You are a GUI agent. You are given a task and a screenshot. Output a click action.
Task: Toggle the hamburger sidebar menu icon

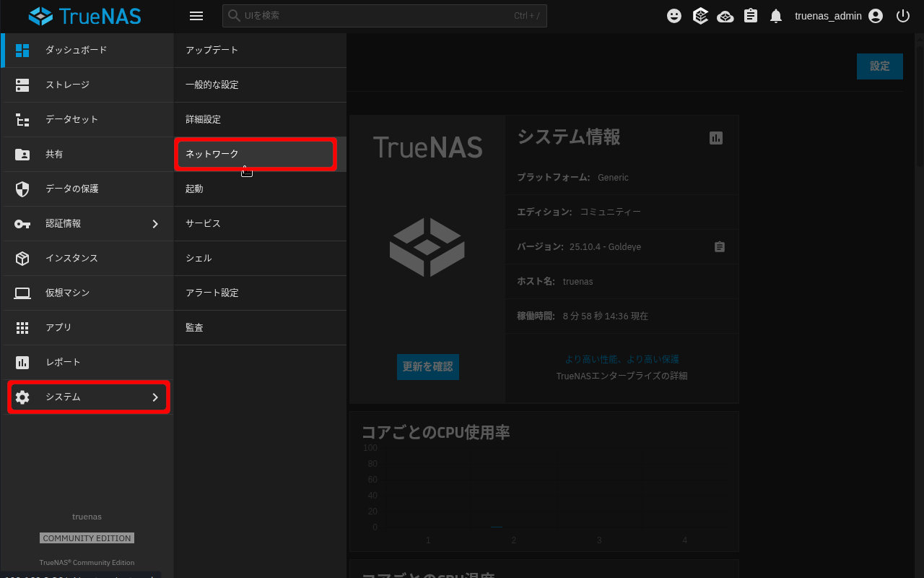click(x=196, y=16)
